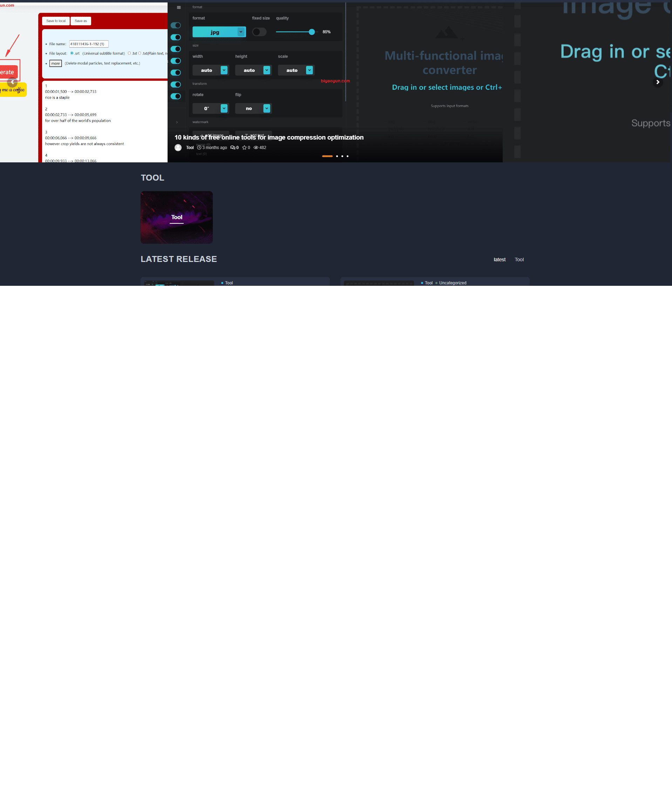Click the next slide arrow chevron
672x789 pixels.
pos(658,82)
